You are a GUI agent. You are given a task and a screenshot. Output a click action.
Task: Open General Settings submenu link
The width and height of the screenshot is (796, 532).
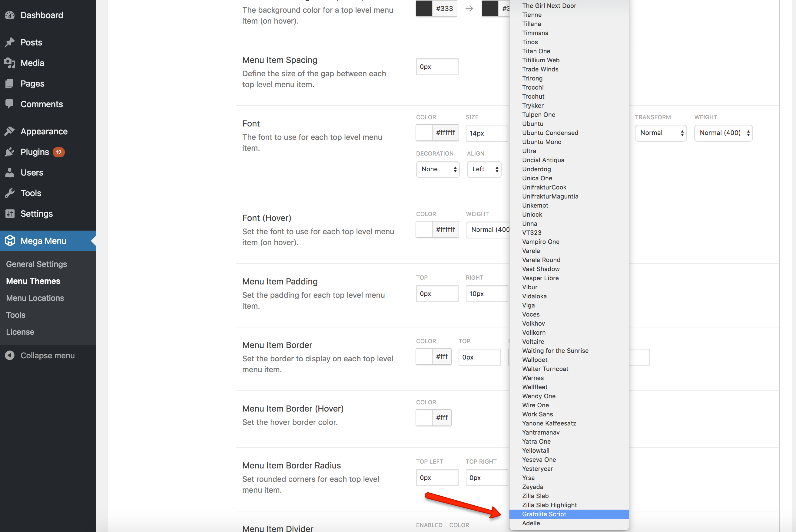click(36, 264)
